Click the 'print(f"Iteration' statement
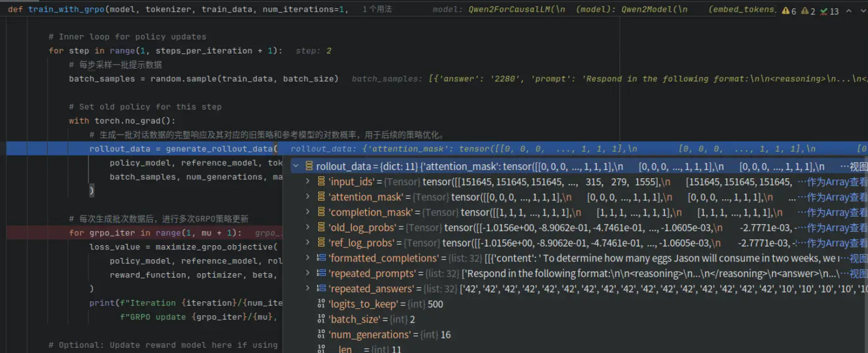This screenshot has width=868, height=353. 186,303
